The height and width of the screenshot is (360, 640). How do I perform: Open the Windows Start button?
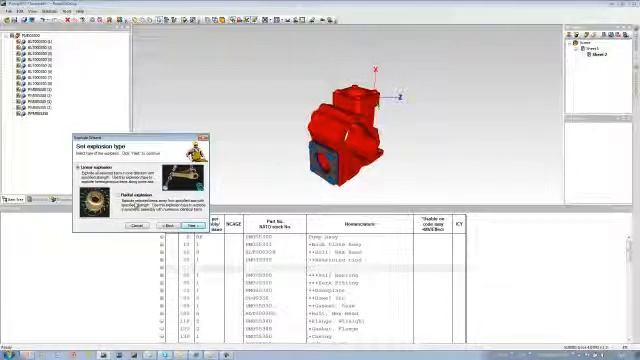(9, 355)
